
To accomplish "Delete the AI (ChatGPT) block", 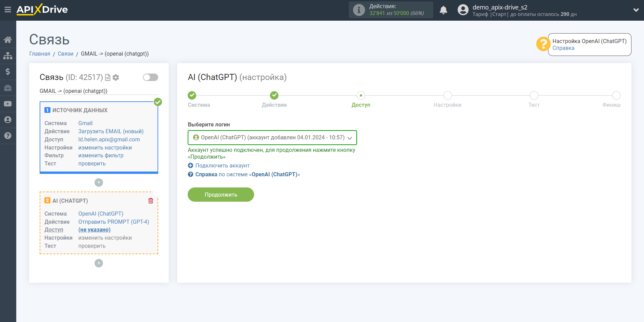I will point(151,201).
